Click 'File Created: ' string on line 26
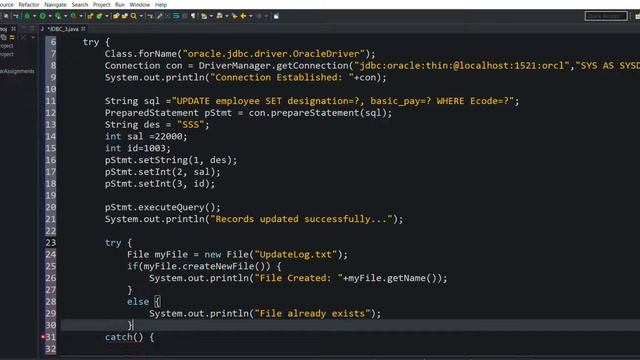 [x=298, y=278]
